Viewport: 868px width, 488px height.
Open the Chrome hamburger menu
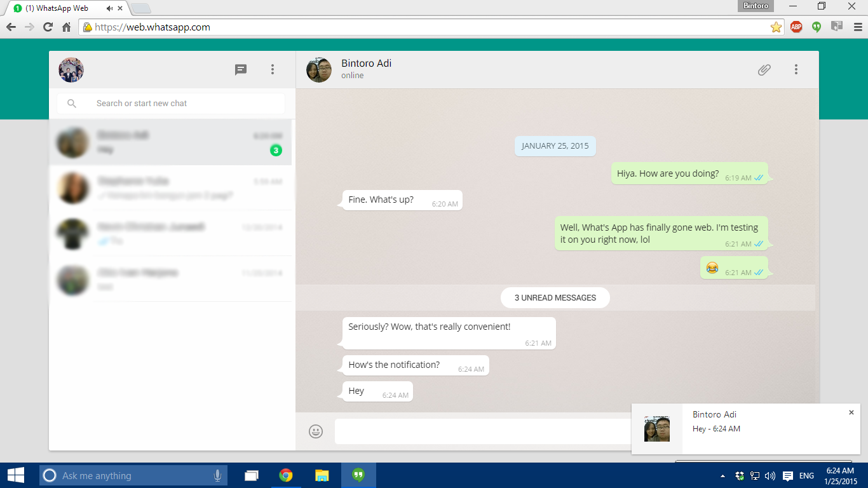857,27
